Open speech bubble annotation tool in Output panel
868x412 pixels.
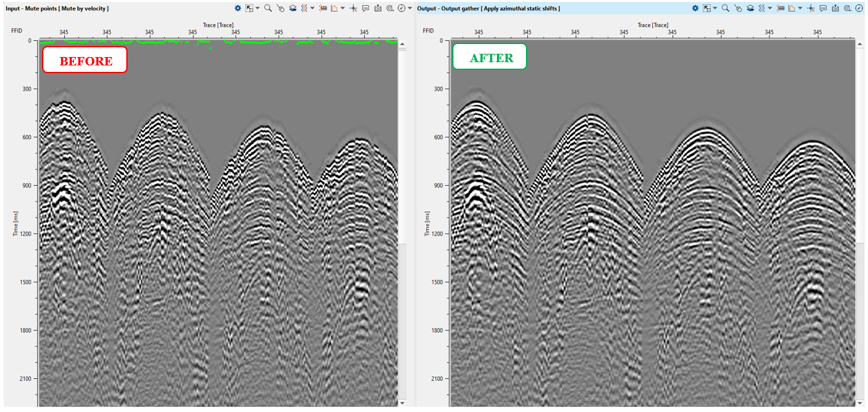(823, 8)
